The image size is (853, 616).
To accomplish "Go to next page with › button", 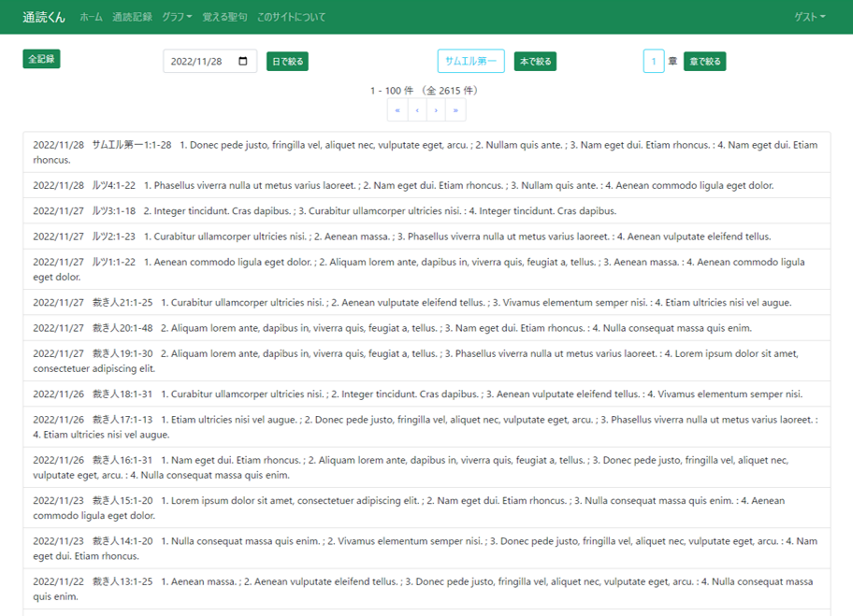I will (436, 110).
